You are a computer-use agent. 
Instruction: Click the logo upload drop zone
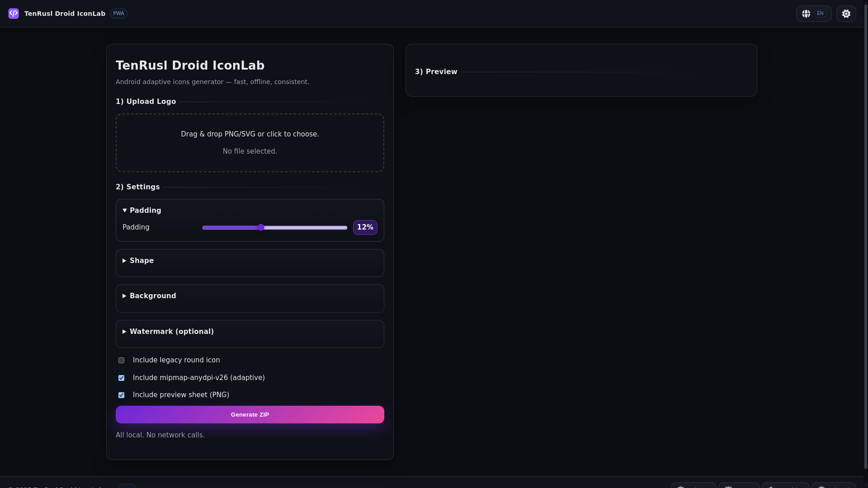(250, 143)
